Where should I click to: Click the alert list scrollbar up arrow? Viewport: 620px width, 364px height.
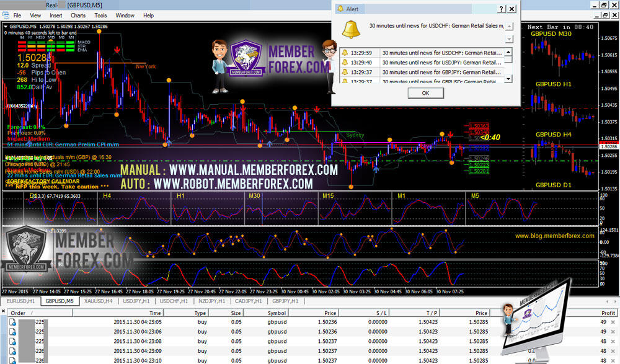click(x=509, y=52)
